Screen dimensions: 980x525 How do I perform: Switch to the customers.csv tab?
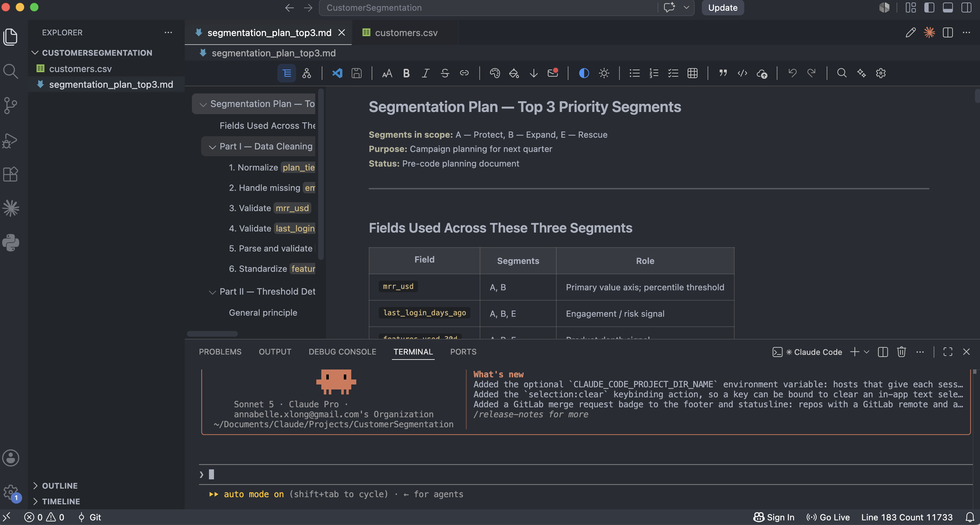(405, 33)
